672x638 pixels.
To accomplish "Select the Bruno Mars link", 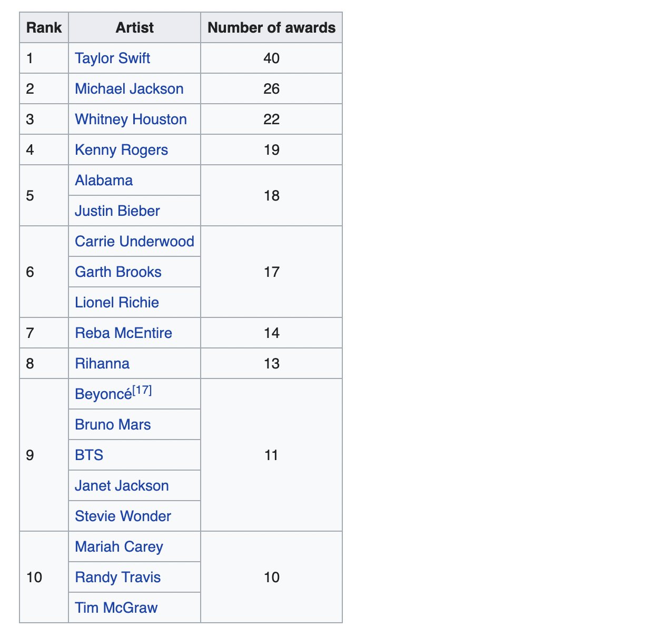I will point(113,425).
